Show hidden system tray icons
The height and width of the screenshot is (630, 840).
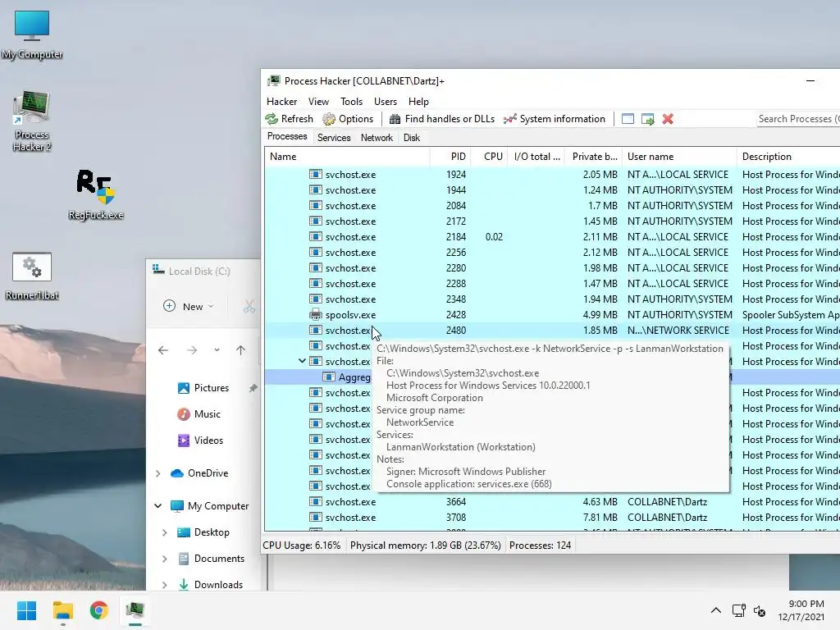pos(715,610)
